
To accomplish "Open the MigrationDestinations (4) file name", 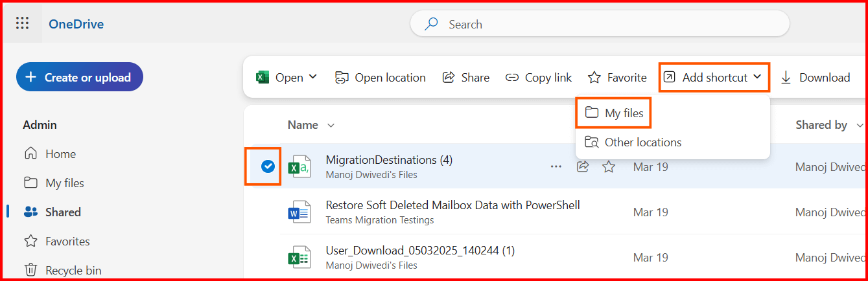I will (389, 160).
